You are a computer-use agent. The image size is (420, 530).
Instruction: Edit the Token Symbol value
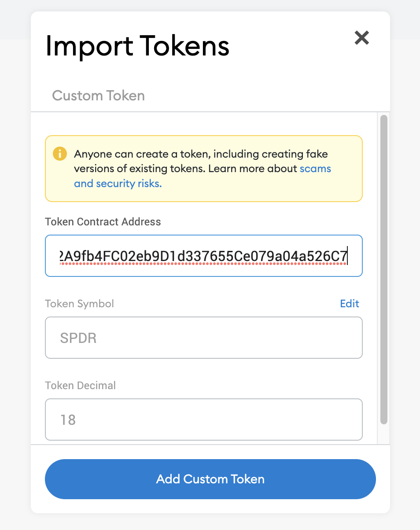349,303
